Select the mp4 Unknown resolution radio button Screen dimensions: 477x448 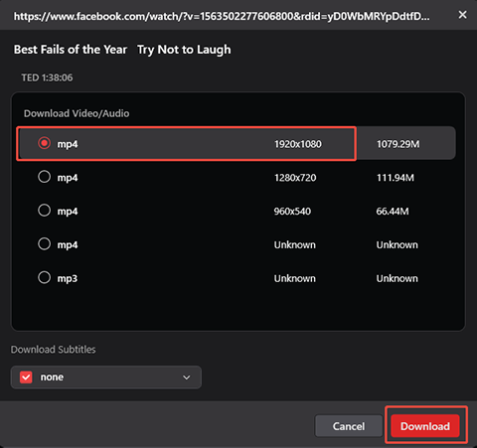(44, 244)
